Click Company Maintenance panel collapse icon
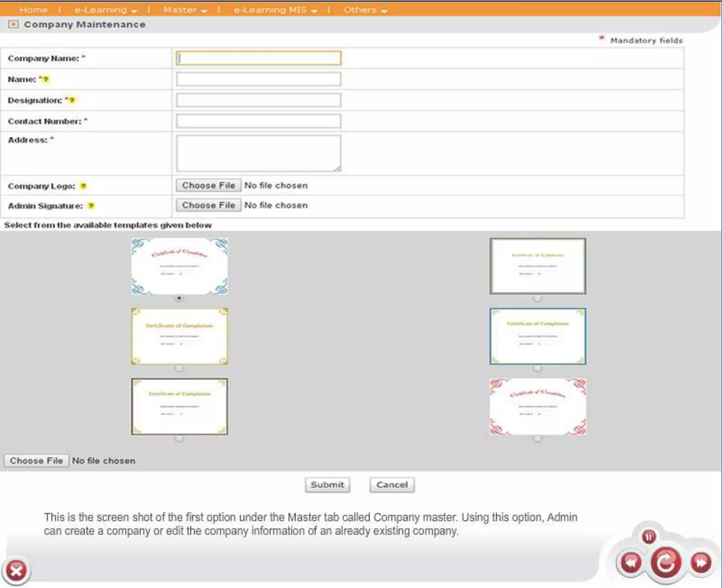The image size is (723, 588). 13,24
